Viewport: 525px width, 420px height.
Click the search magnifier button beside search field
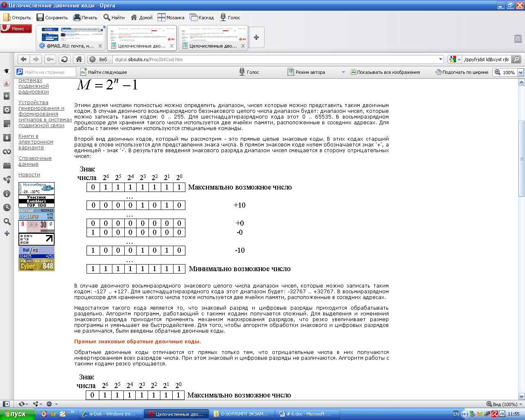(x=517, y=59)
